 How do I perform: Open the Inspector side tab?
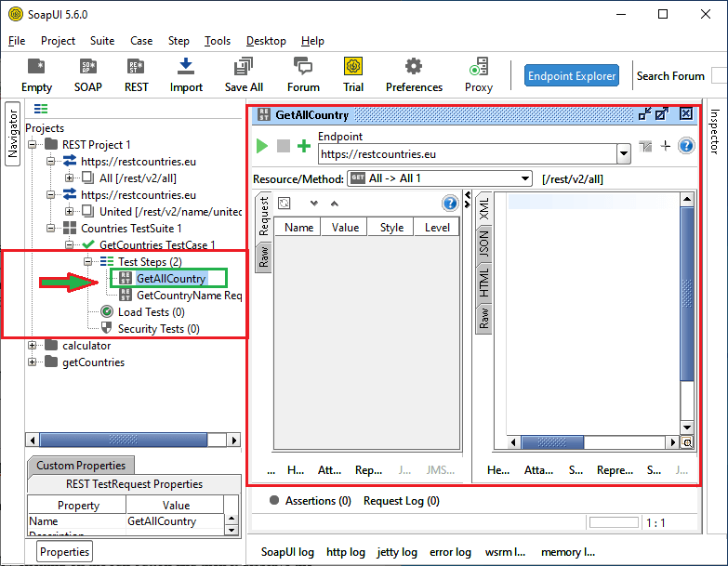coord(715,131)
